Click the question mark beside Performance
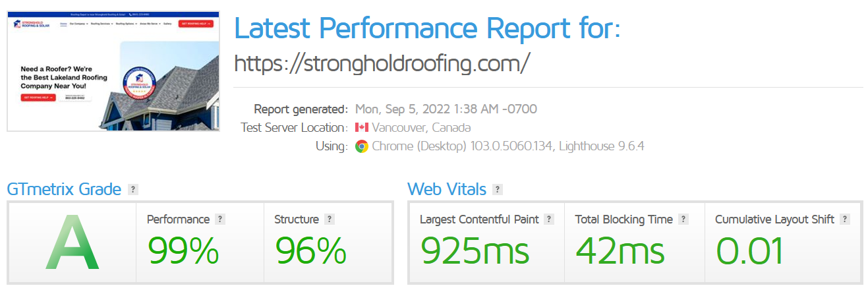Screen dimensions: 868x292 click(220, 219)
